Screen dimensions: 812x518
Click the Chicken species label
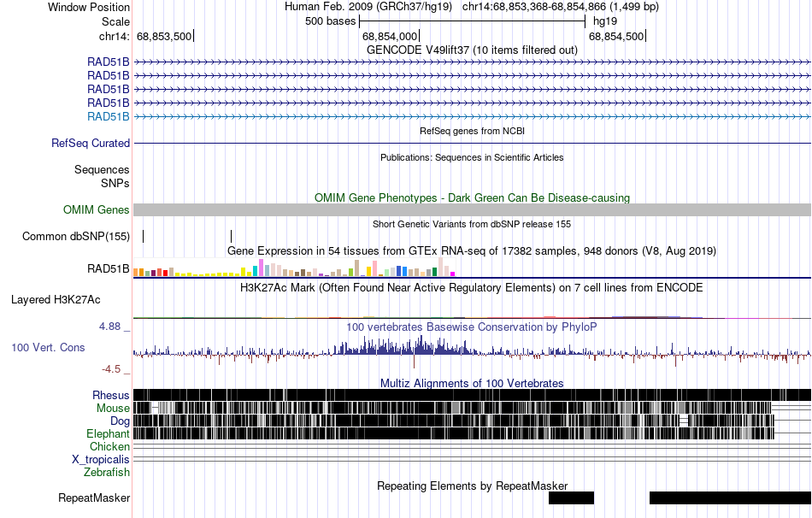click(x=109, y=446)
